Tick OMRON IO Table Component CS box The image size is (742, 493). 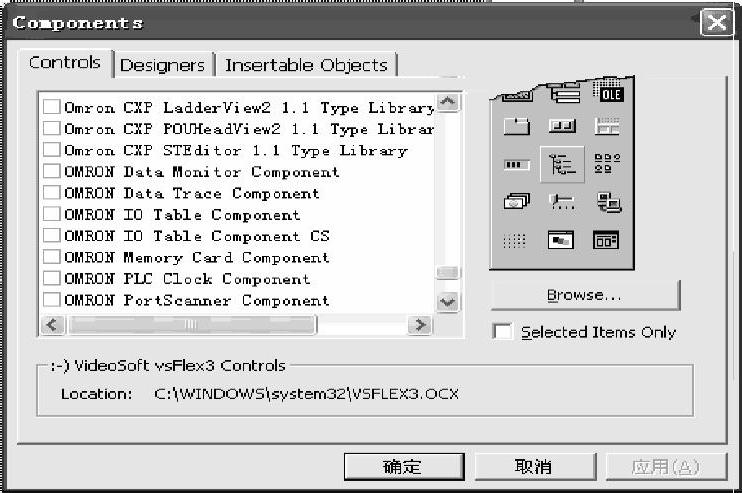[x=52, y=235]
